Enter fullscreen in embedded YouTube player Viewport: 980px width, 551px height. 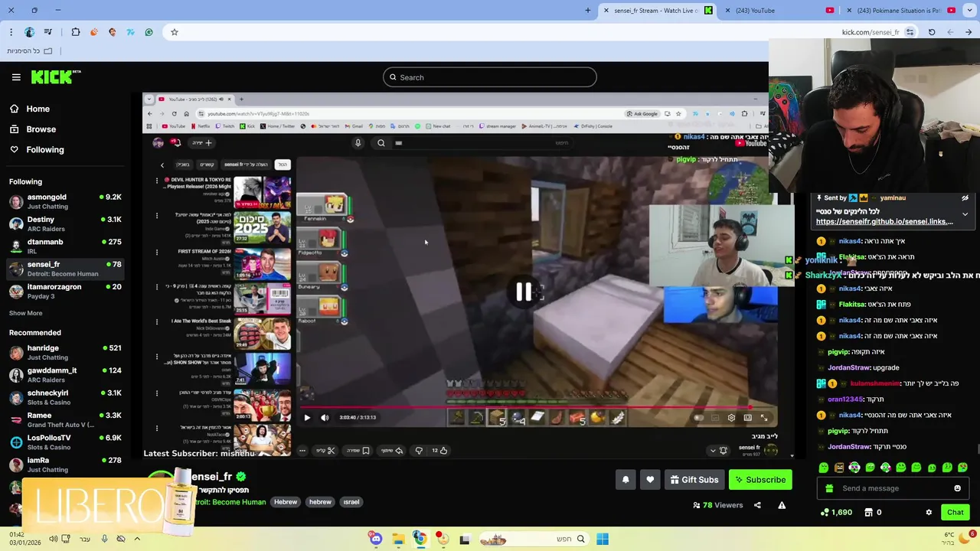coord(763,418)
